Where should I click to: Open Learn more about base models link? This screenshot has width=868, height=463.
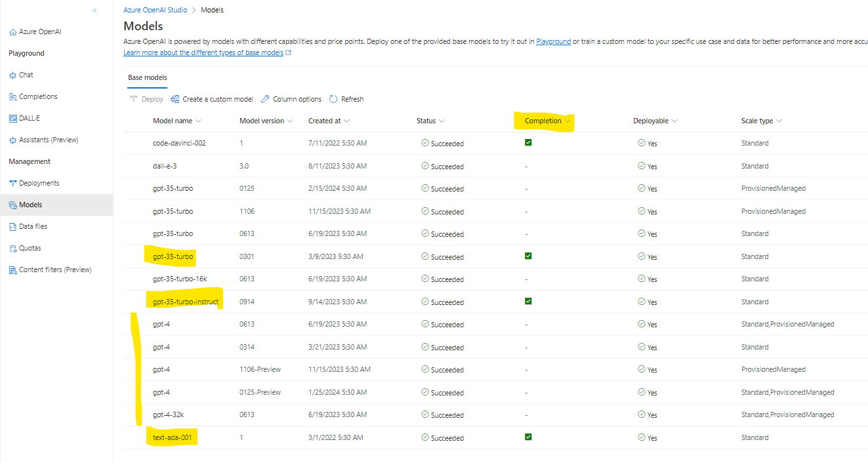[203, 52]
